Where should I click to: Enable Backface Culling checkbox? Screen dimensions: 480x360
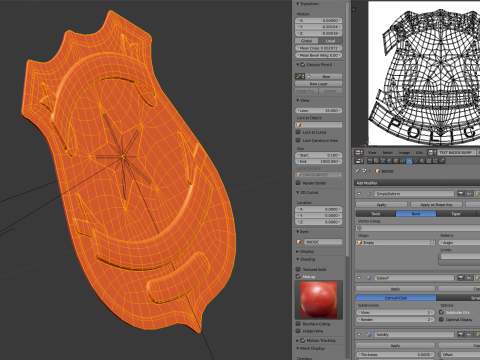298,324
